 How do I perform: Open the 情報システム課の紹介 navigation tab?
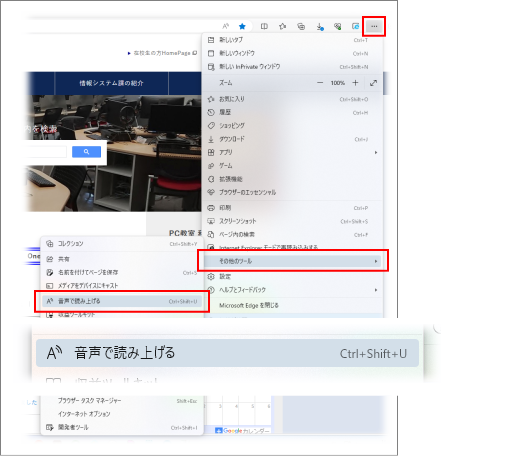111,83
